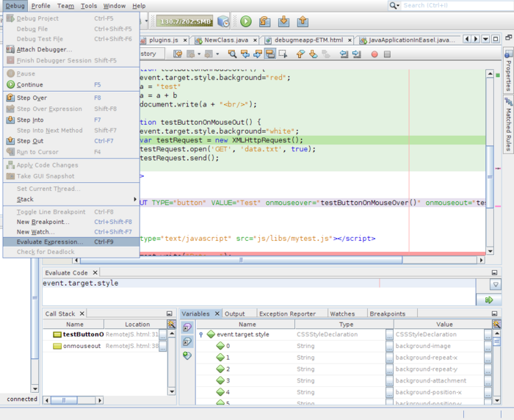Image resolution: width=514 pixels, height=420 pixels.
Task: Click the profiler cube-with-clock icon
Action: click(223, 21)
